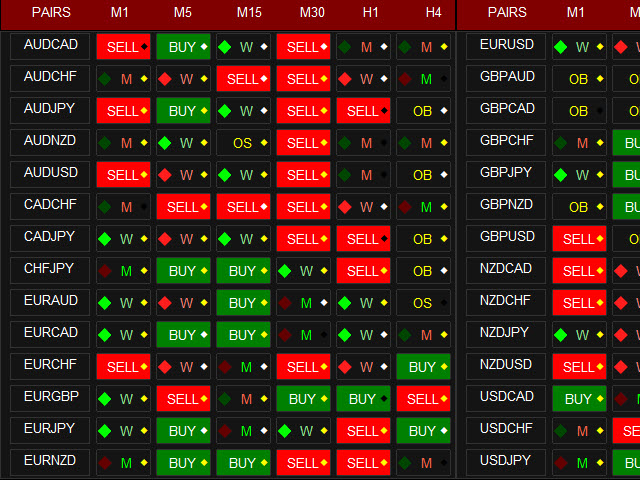Click AUDCAD M5 BUY signal
Screen dimensions: 640x480
click(x=183, y=47)
